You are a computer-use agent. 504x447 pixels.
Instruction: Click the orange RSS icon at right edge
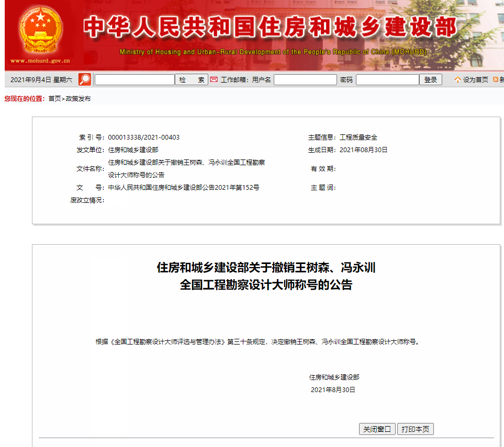pos(496,80)
